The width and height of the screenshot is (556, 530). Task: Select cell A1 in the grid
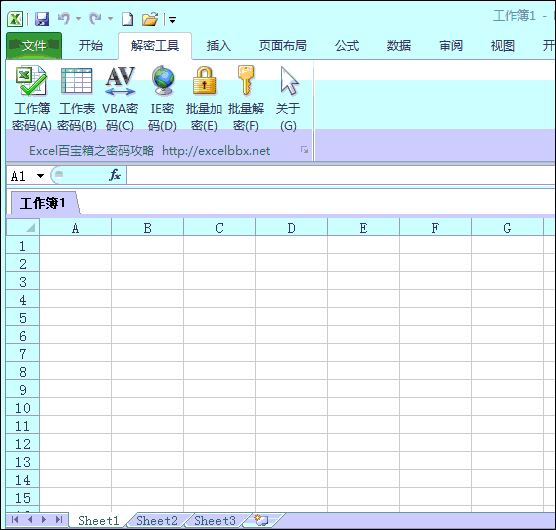(x=76, y=245)
